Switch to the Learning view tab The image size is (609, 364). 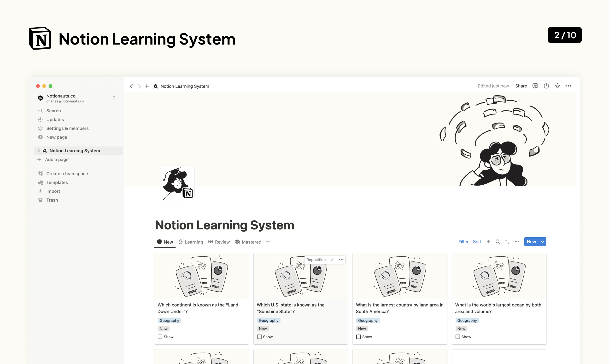pos(191,242)
